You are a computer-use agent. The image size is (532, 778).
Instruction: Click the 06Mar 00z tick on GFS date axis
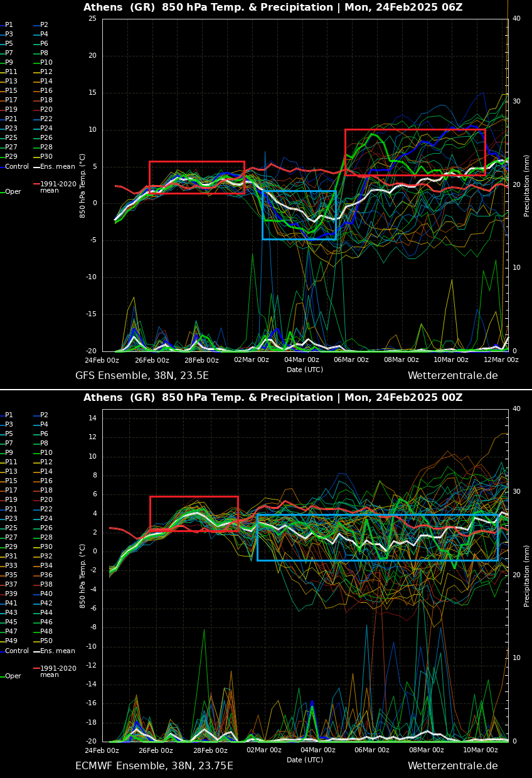pos(351,360)
